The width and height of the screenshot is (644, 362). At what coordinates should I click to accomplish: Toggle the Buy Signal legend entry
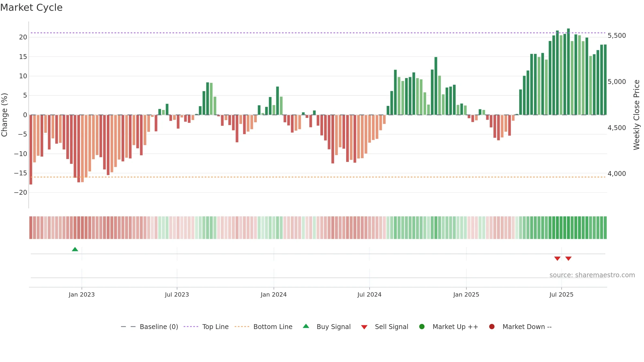[x=327, y=327]
